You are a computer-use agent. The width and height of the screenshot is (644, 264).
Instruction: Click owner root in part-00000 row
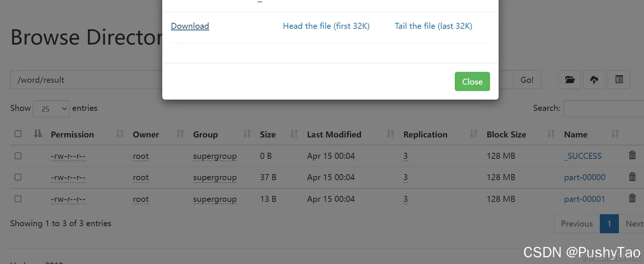[x=141, y=177]
